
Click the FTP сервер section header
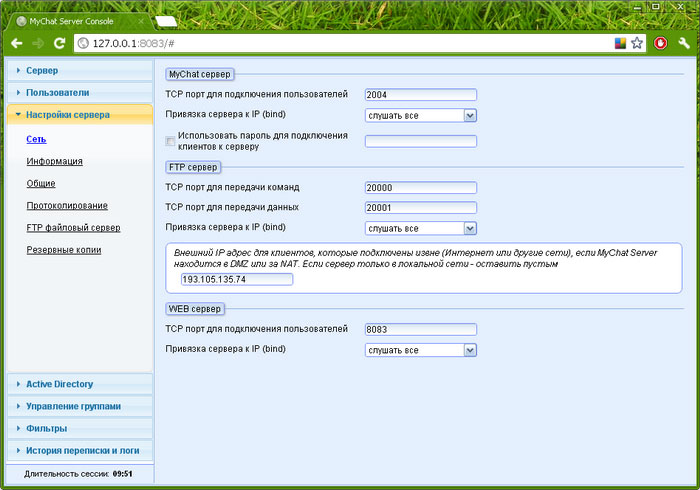tap(193, 167)
